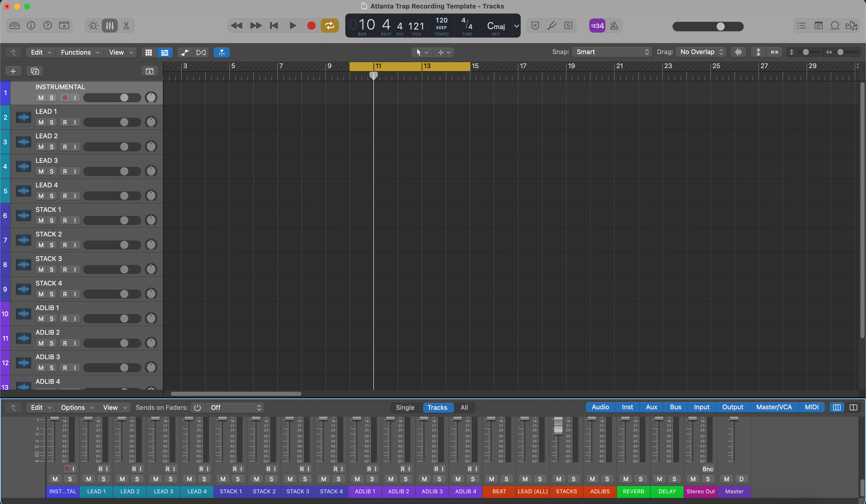This screenshot has width=866, height=504.
Task: Open the Drag No Overlap dropdown
Action: pos(701,52)
